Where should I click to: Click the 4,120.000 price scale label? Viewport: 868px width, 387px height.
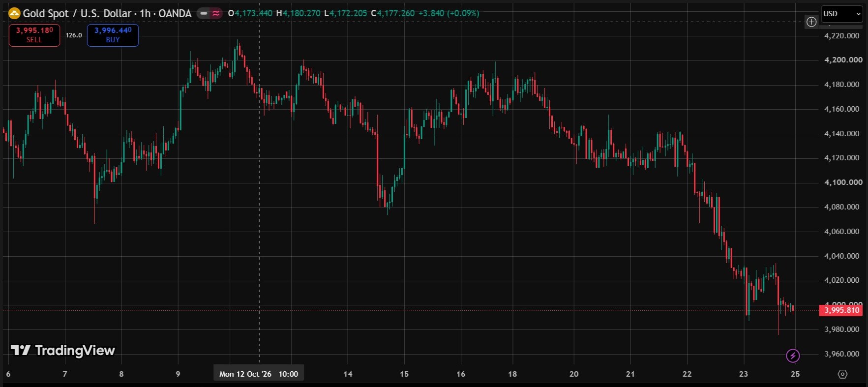(841, 158)
